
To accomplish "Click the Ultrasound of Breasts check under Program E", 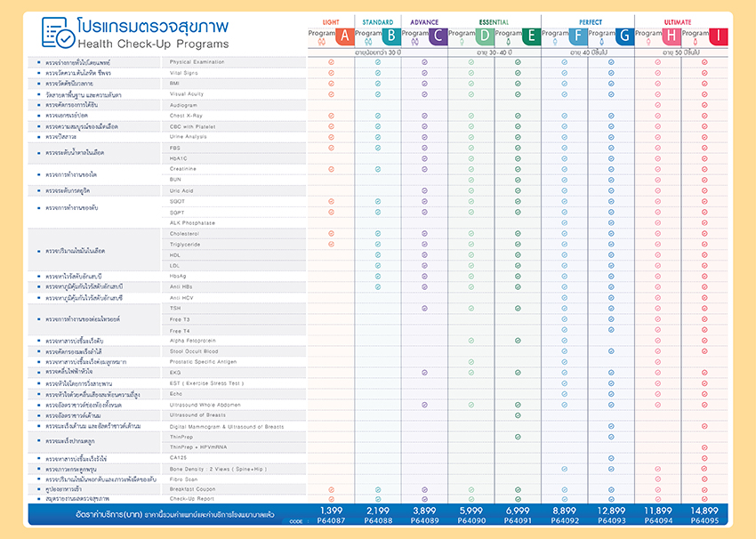I will point(518,415).
